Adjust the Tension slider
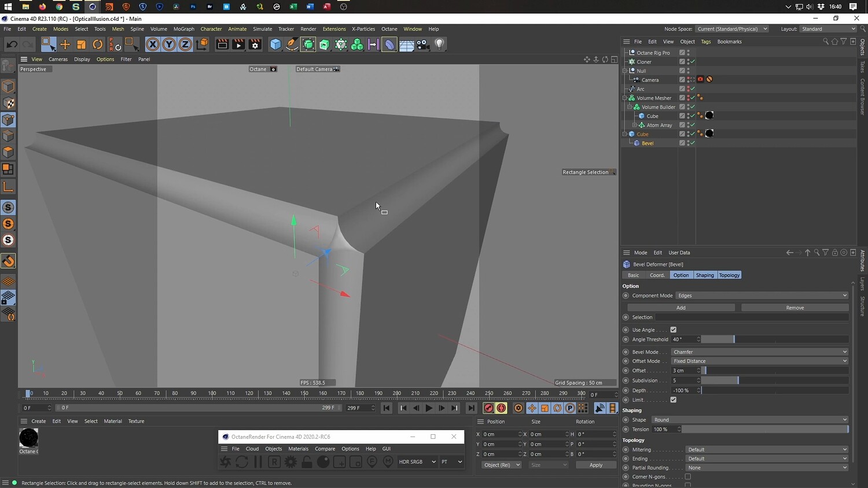The height and width of the screenshot is (488, 868). pyautogui.click(x=765, y=429)
